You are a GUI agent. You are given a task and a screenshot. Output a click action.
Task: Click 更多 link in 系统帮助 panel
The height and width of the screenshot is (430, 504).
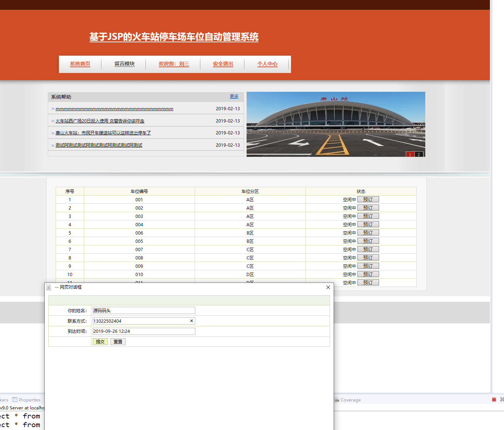coord(234,96)
